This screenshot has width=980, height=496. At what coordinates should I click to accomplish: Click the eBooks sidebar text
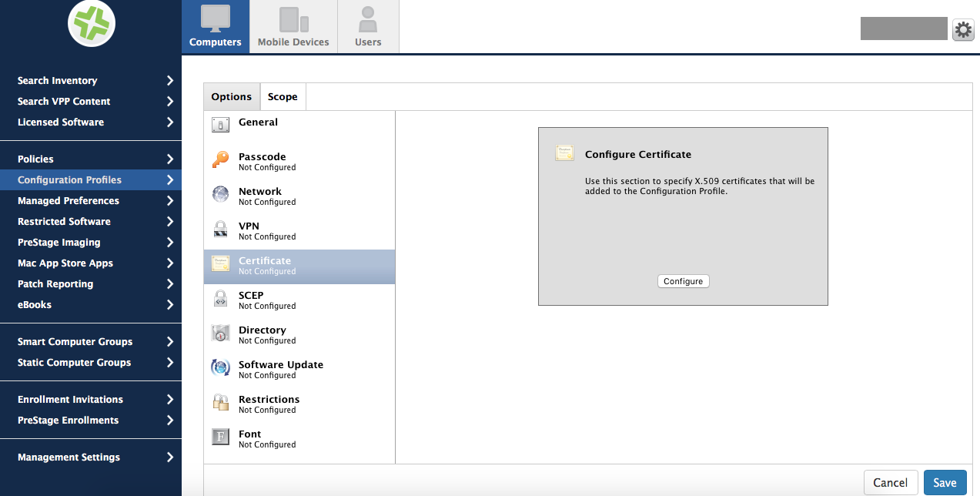[35, 304]
